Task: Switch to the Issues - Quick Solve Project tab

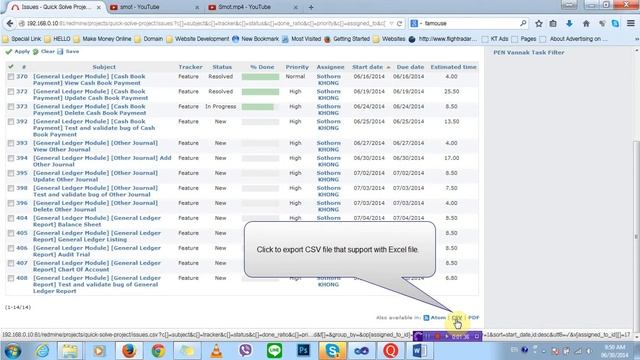Action: click(x=56, y=7)
